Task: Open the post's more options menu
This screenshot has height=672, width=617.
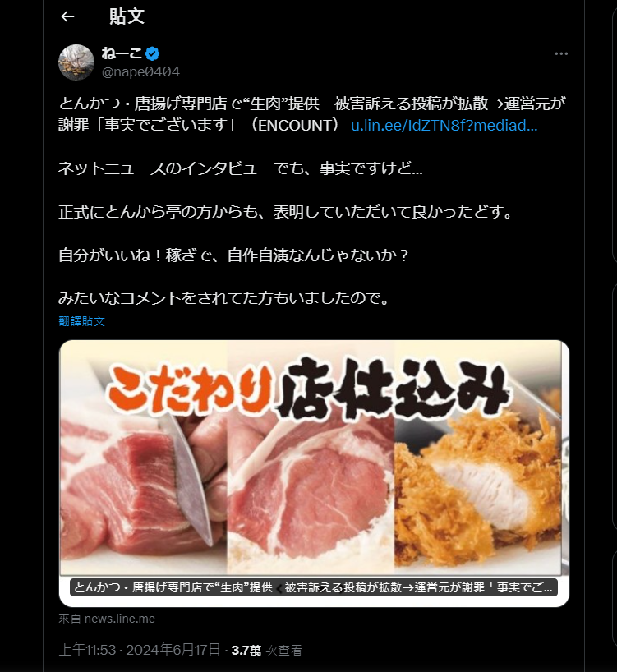Action: tap(561, 53)
